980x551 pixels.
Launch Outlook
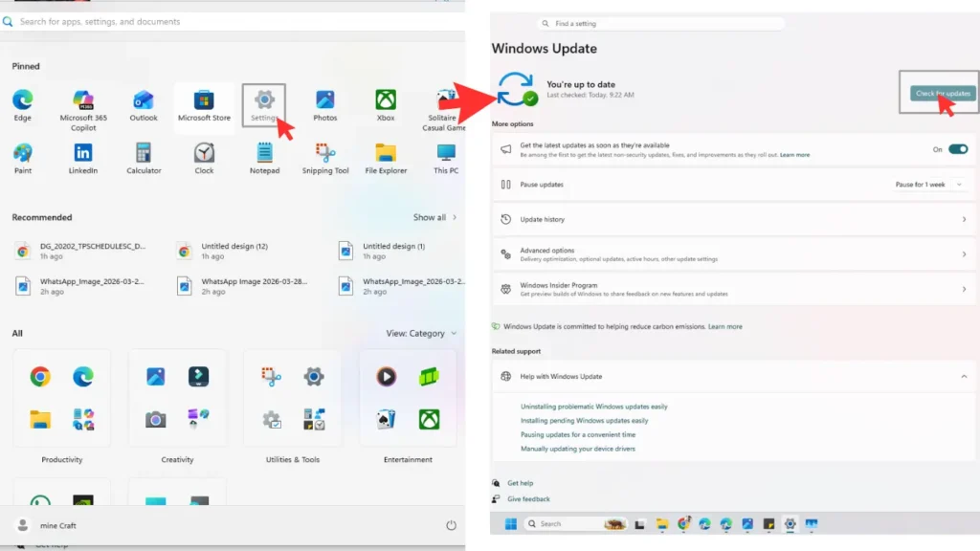(x=144, y=100)
